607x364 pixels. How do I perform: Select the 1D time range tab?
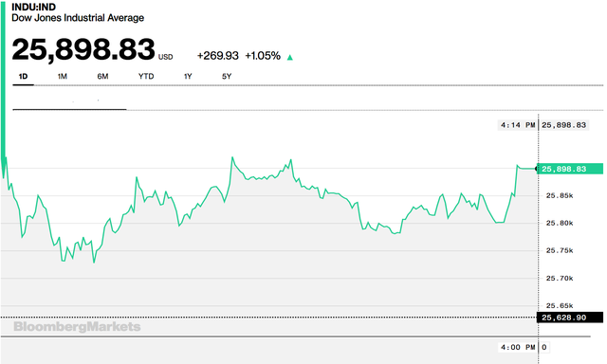(x=23, y=77)
